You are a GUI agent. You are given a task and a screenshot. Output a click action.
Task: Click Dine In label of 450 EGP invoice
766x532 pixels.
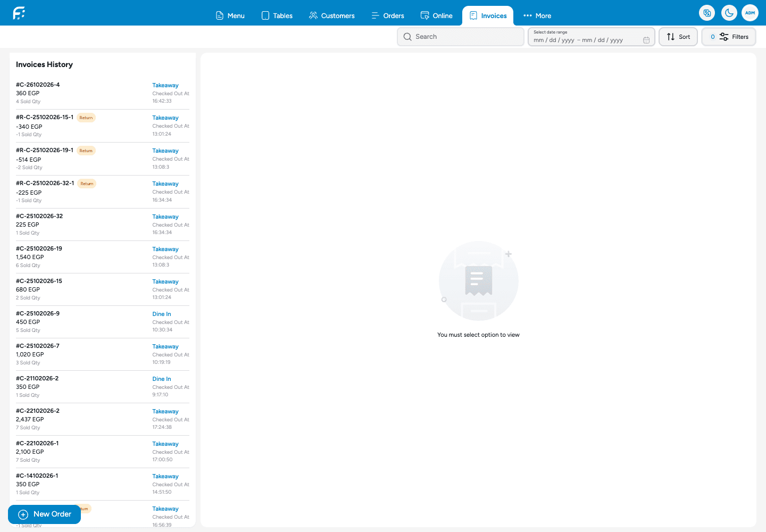coord(162,314)
